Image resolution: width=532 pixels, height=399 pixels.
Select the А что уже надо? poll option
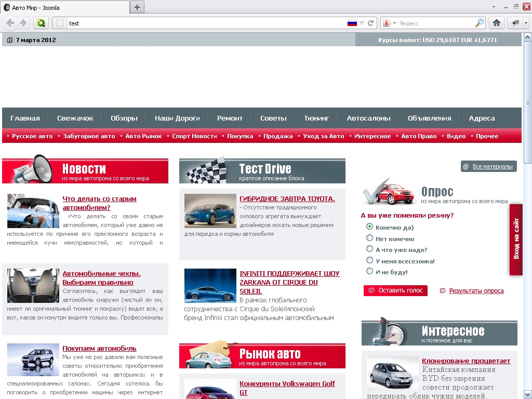click(x=370, y=249)
